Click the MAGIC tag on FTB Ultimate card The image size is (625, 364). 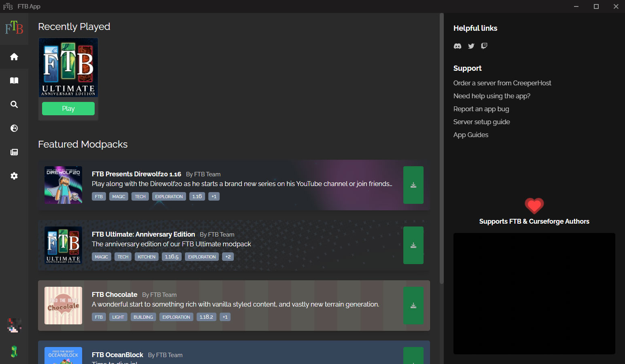coord(102,257)
